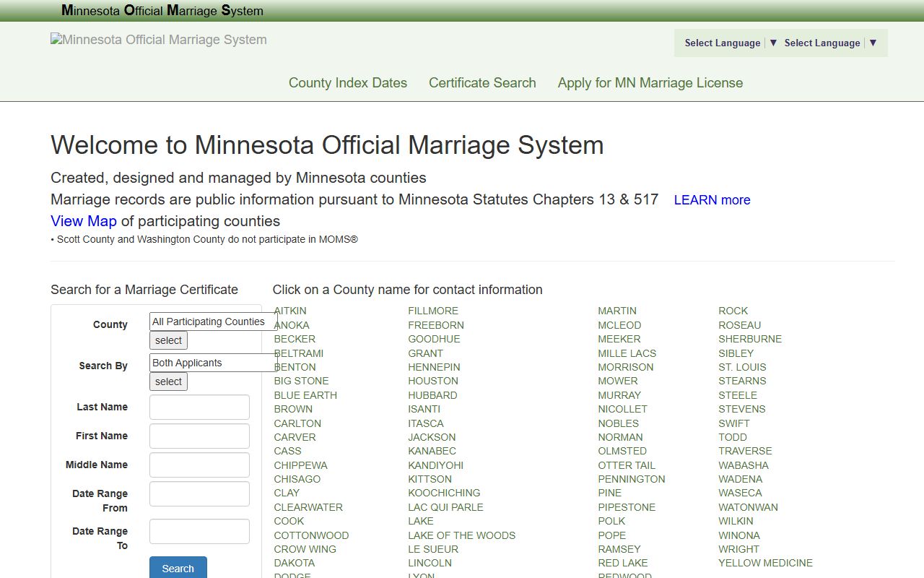924x578 pixels.
Task: Open ISANTI county link
Action: point(424,409)
